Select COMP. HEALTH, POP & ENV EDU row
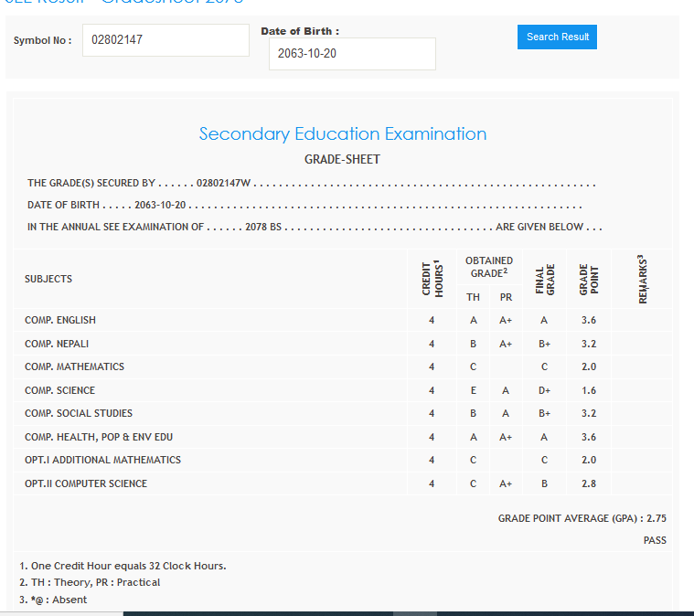This screenshot has width=694, height=616. coord(98,438)
